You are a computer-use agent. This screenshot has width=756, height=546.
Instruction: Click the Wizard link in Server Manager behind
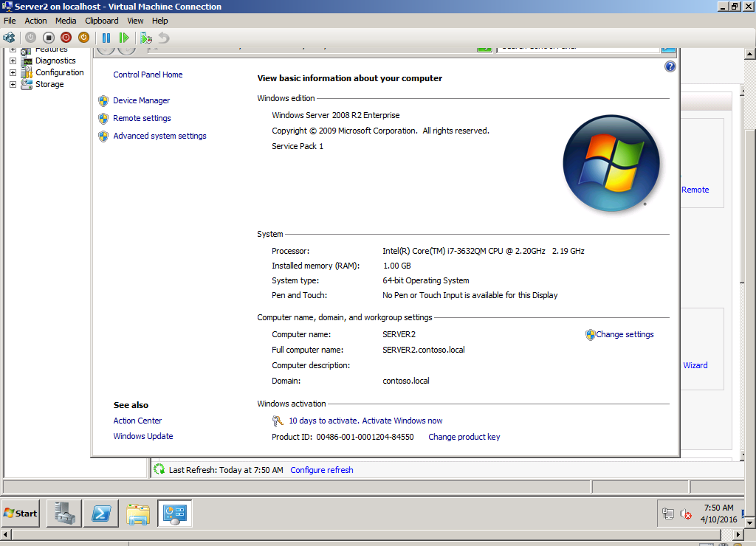(x=695, y=365)
